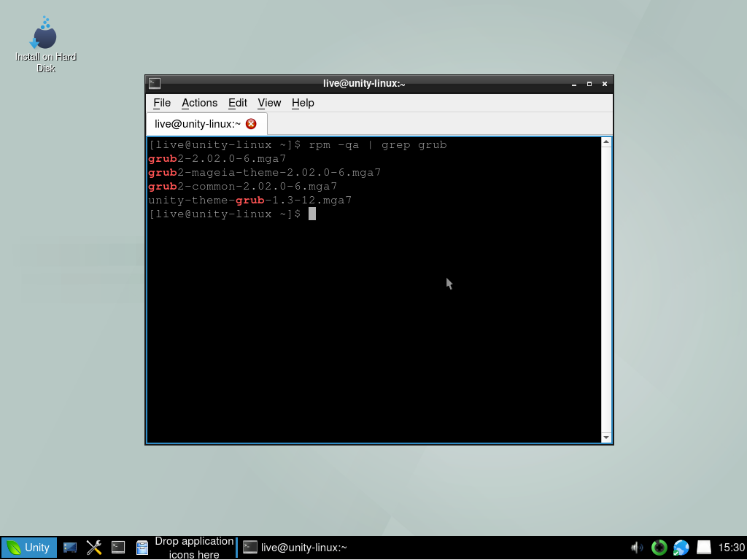Click the terminal title bar text live@unity-linux:~
This screenshot has width=747, height=560.
point(364,84)
